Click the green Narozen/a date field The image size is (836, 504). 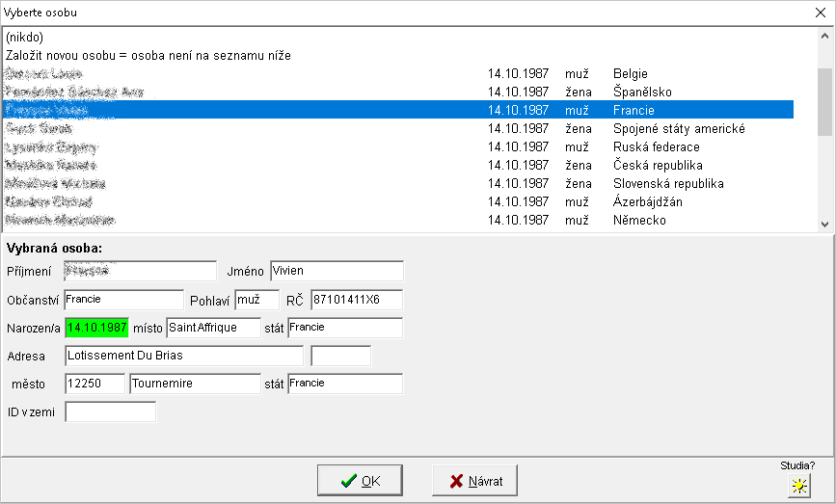click(96, 328)
